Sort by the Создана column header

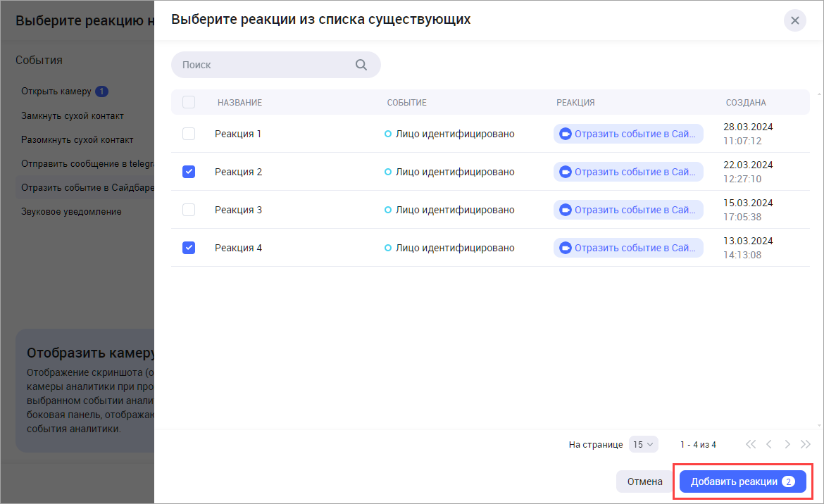746,103
